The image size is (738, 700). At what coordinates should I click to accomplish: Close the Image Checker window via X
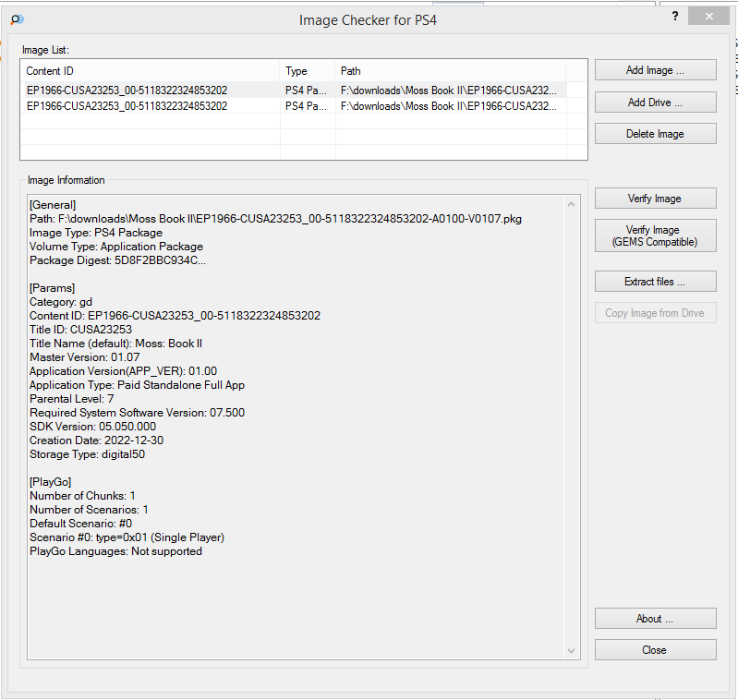[x=708, y=17]
